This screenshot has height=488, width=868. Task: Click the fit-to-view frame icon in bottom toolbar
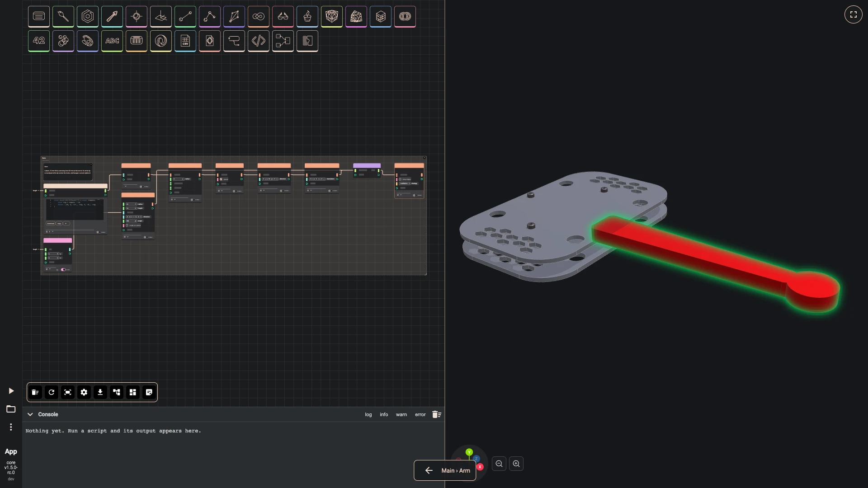pyautogui.click(x=68, y=392)
